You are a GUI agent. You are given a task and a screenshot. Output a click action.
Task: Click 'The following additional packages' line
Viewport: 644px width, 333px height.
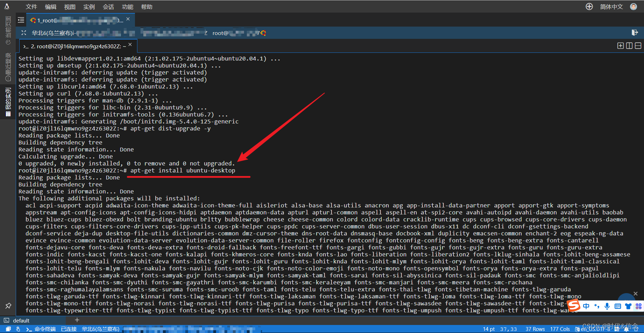109,198
